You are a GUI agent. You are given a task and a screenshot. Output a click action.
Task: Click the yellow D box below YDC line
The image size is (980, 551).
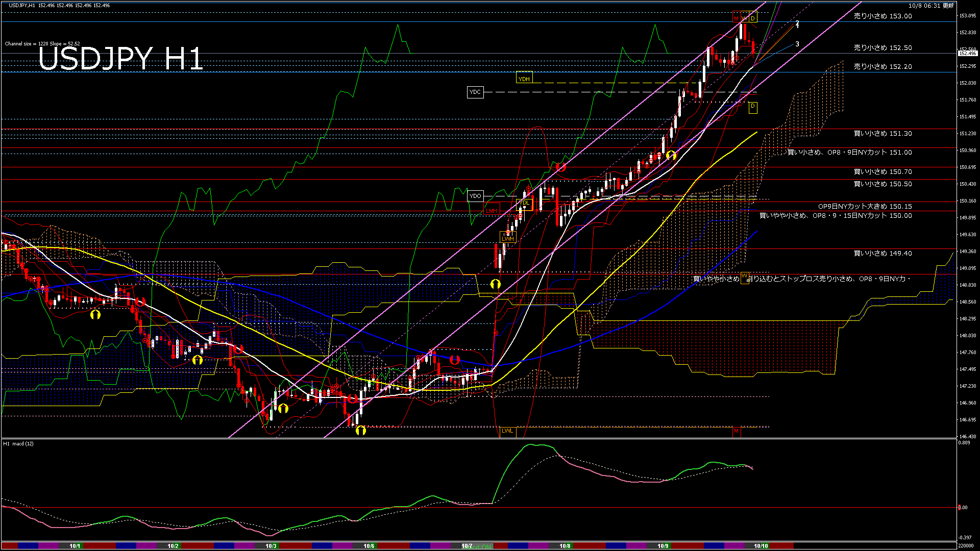[752, 107]
